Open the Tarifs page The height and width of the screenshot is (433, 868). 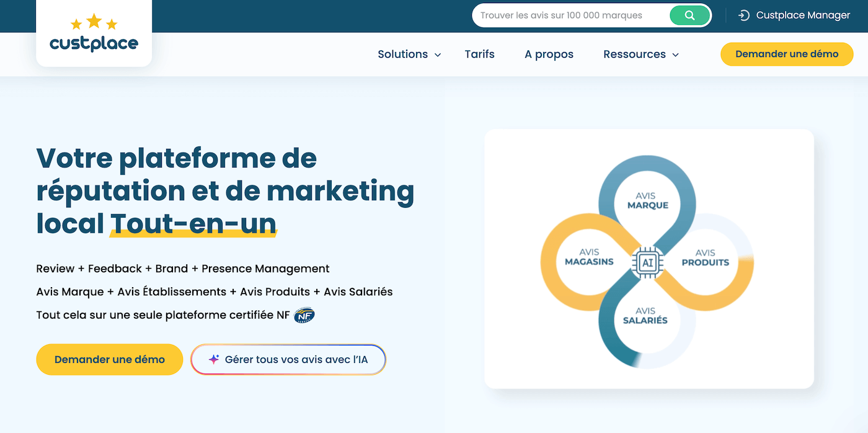click(x=479, y=55)
